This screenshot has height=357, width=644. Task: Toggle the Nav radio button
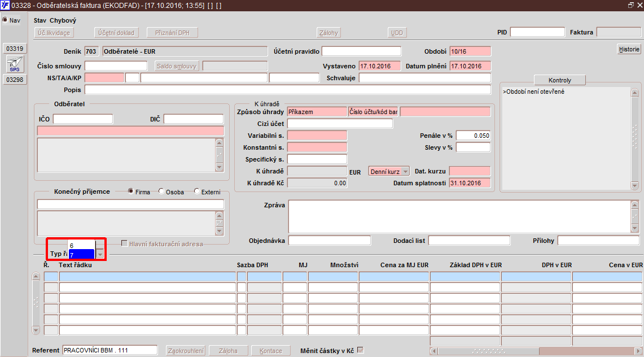tap(5, 20)
